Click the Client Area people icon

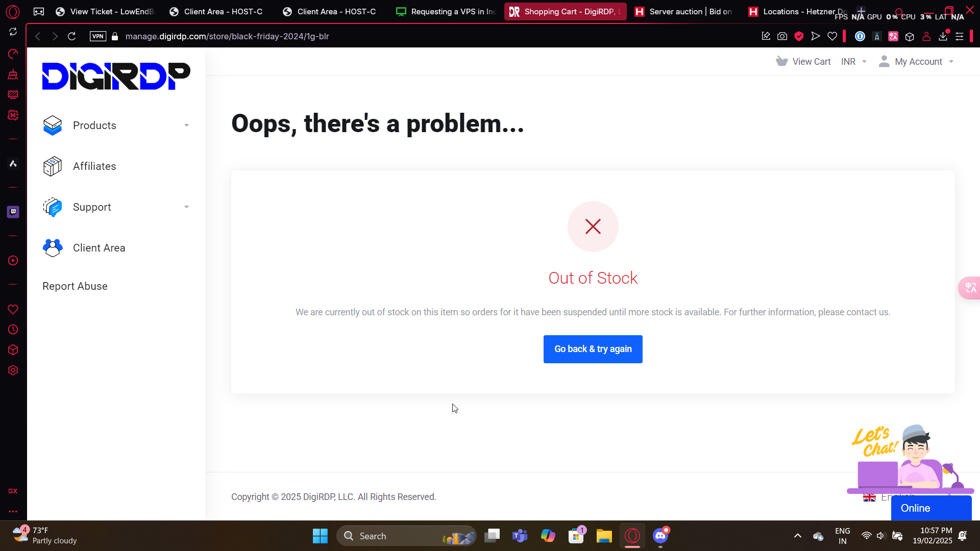click(x=53, y=248)
